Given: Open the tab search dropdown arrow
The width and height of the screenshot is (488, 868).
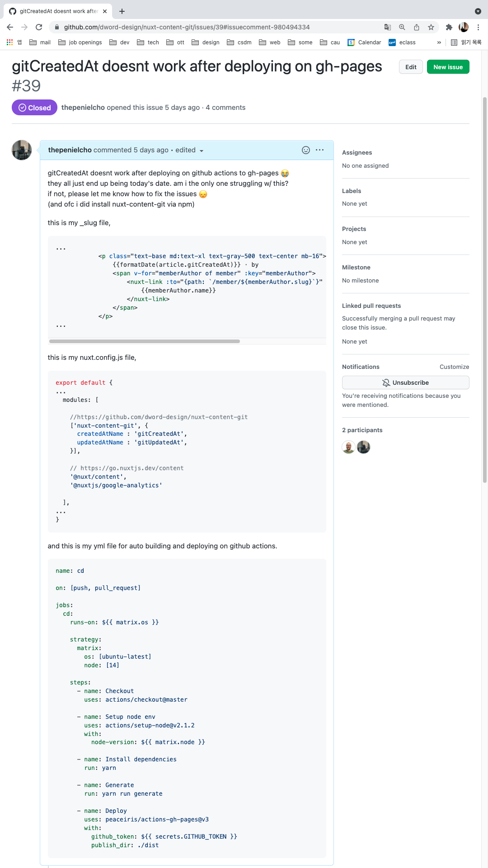Looking at the screenshot, I should [x=478, y=11].
